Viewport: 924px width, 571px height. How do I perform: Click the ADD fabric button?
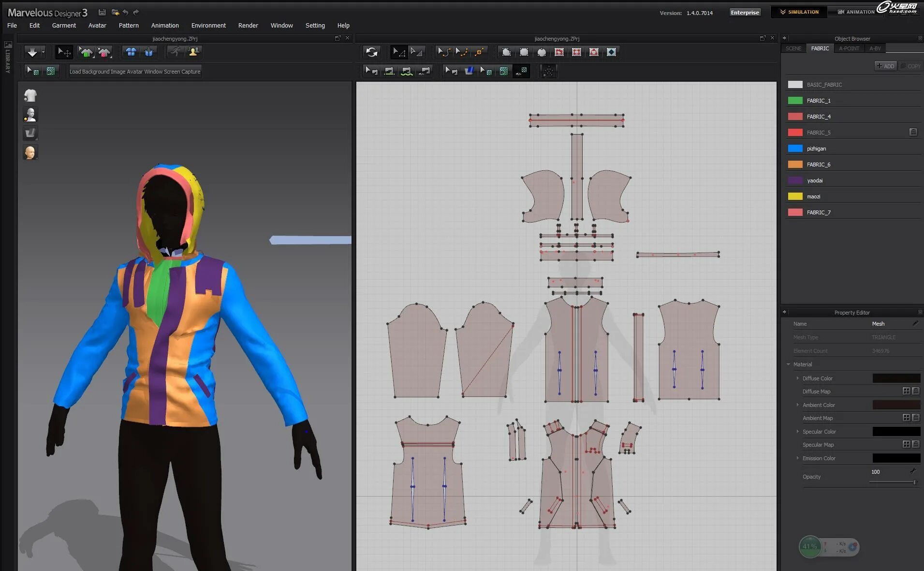885,66
